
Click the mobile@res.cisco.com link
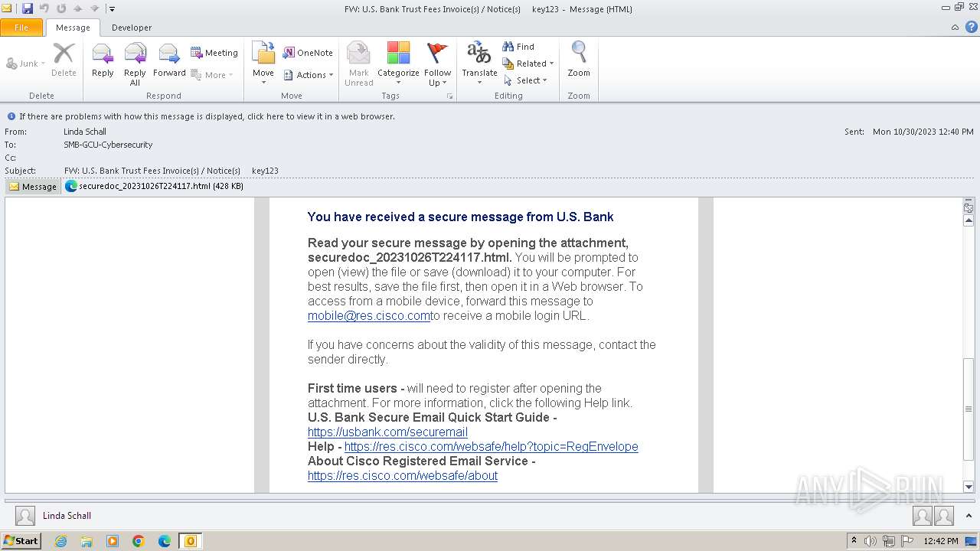tap(369, 316)
